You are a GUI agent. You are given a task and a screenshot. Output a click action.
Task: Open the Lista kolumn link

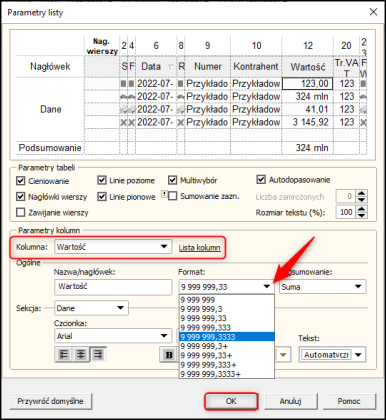pyautogui.click(x=199, y=248)
